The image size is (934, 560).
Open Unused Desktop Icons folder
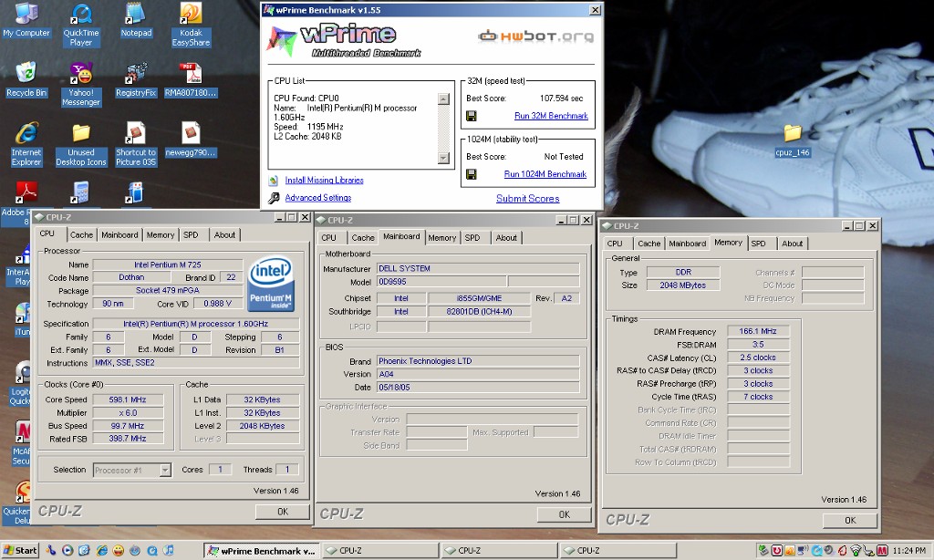point(81,143)
